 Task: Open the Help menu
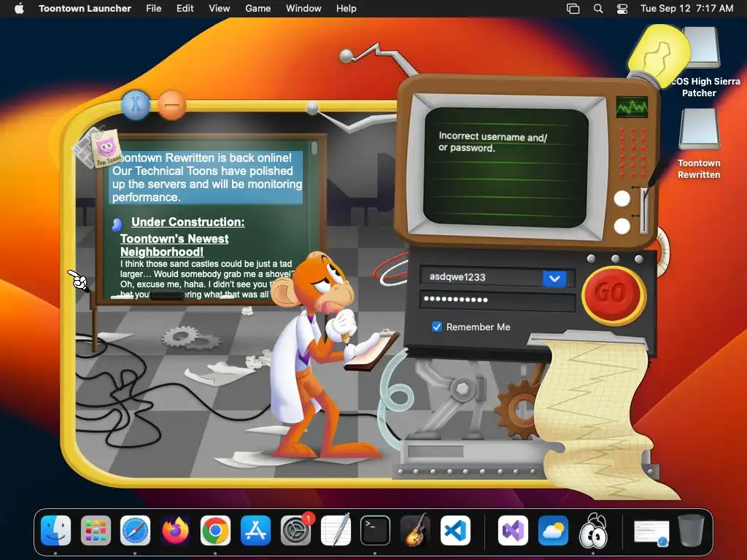click(346, 9)
